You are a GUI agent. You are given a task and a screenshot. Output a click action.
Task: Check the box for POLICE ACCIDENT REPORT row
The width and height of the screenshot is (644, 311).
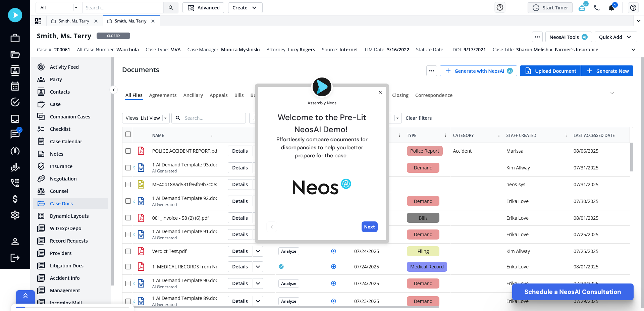pyautogui.click(x=128, y=151)
